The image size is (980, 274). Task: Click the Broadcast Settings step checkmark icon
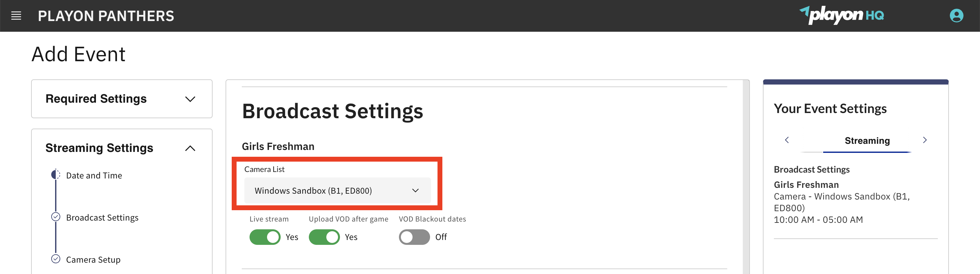(55, 217)
